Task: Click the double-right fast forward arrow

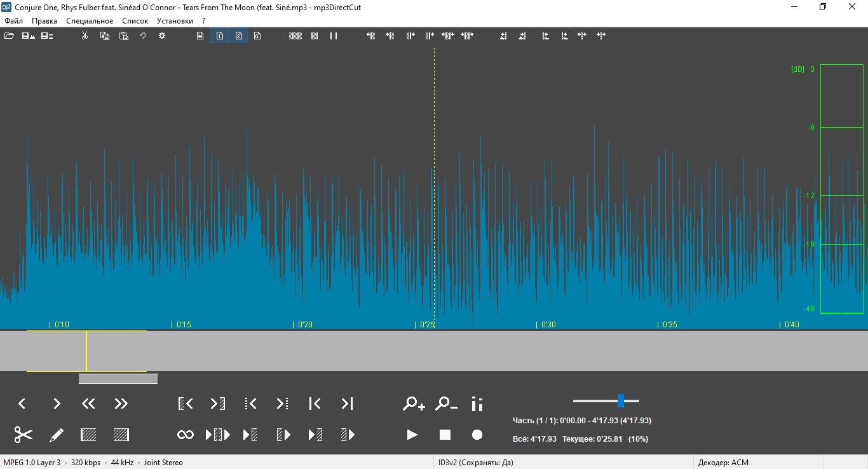Action: pos(121,404)
